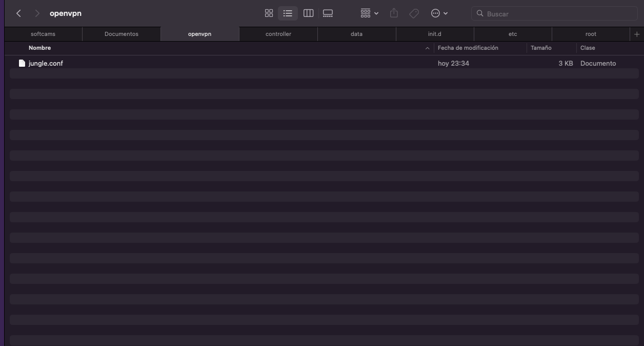The height and width of the screenshot is (346, 644).
Task: Add a new tab with plus button
Action: point(637,34)
